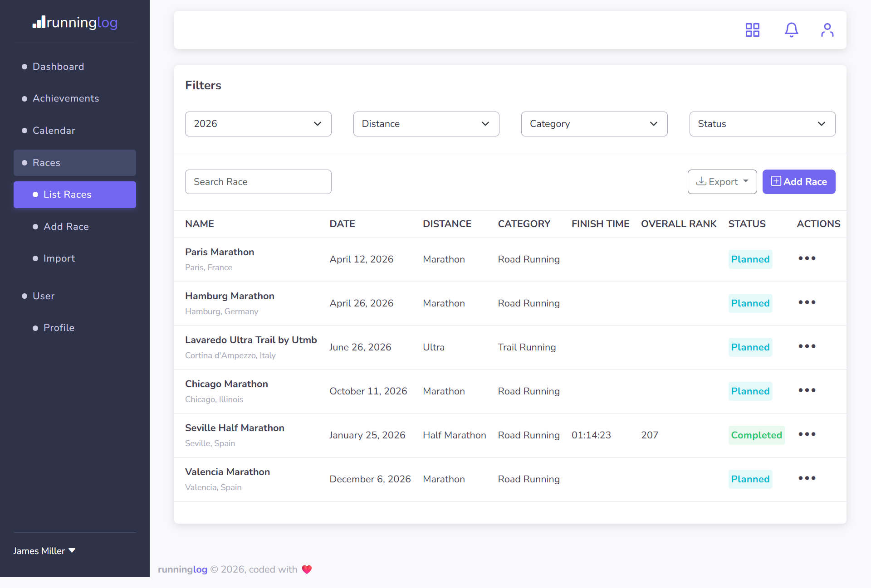
Task: Open the actions menu for Chicago Marathon
Action: pyautogui.click(x=807, y=390)
